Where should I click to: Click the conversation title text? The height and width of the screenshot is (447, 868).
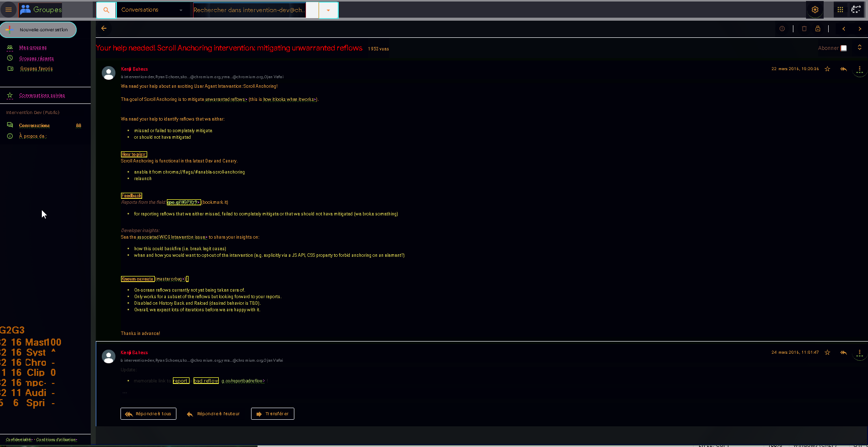coord(229,48)
